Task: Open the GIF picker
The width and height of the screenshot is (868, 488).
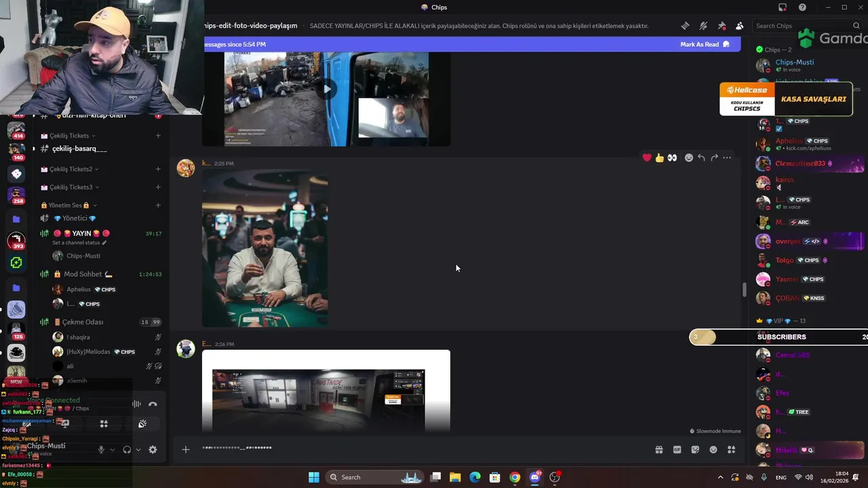Action: click(x=677, y=449)
